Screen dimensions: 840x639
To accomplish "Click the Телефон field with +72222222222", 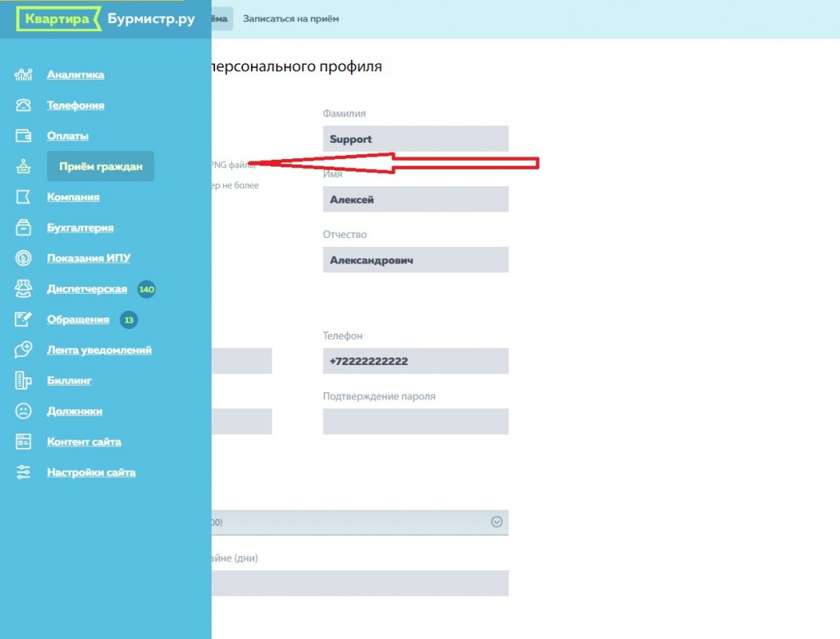I will pyautogui.click(x=416, y=361).
